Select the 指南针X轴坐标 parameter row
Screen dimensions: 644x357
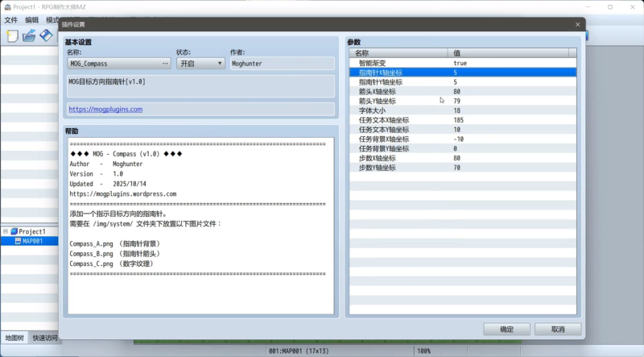pyautogui.click(x=463, y=73)
